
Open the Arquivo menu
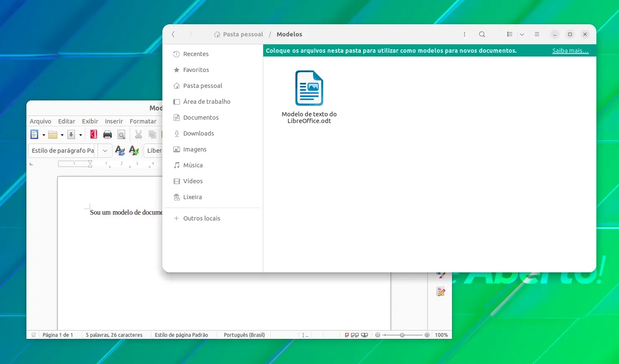[x=41, y=121]
